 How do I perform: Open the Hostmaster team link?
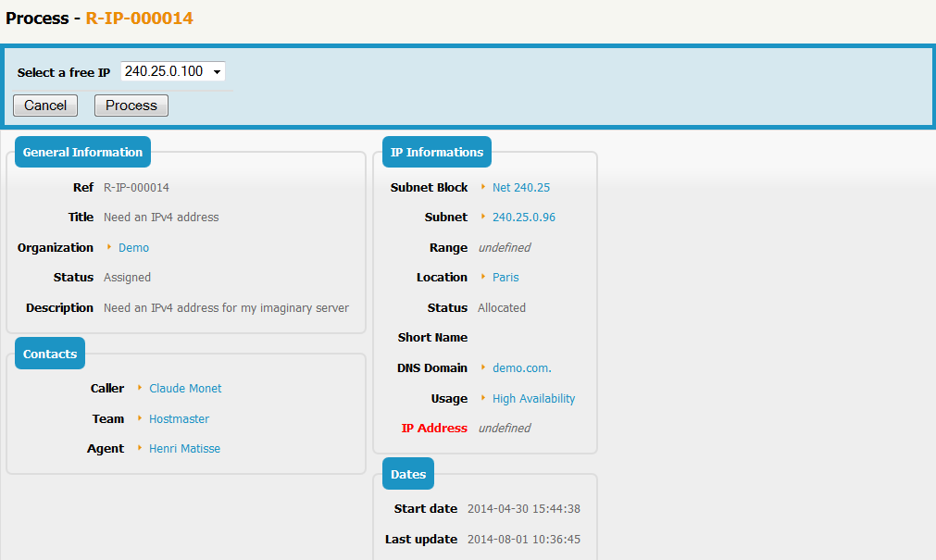(x=179, y=419)
